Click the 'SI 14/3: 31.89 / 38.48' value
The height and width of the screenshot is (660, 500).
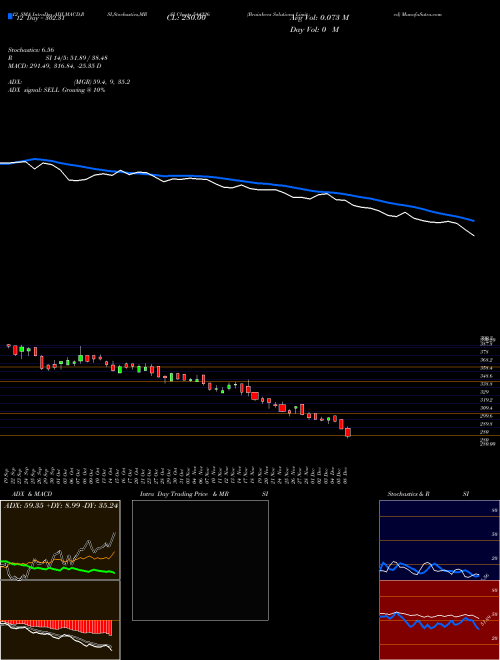click(77, 58)
